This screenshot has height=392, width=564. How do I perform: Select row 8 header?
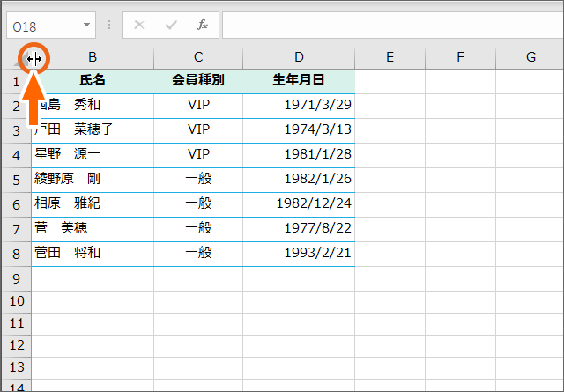coord(16,255)
